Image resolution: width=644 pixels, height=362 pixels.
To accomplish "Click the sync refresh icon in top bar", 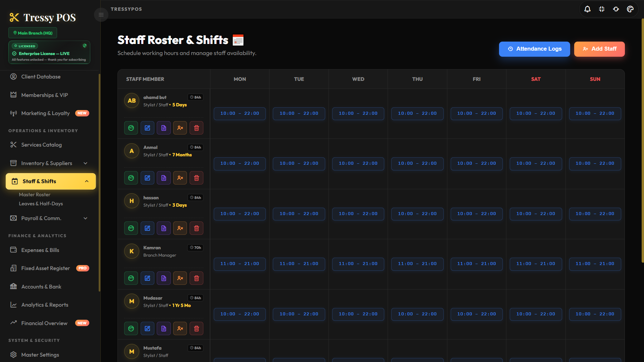I will pyautogui.click(x=616, y=9).
